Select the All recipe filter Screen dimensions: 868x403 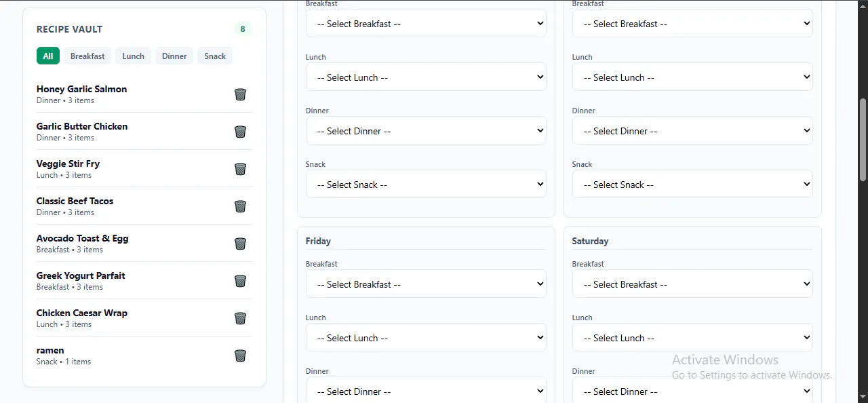48,56
